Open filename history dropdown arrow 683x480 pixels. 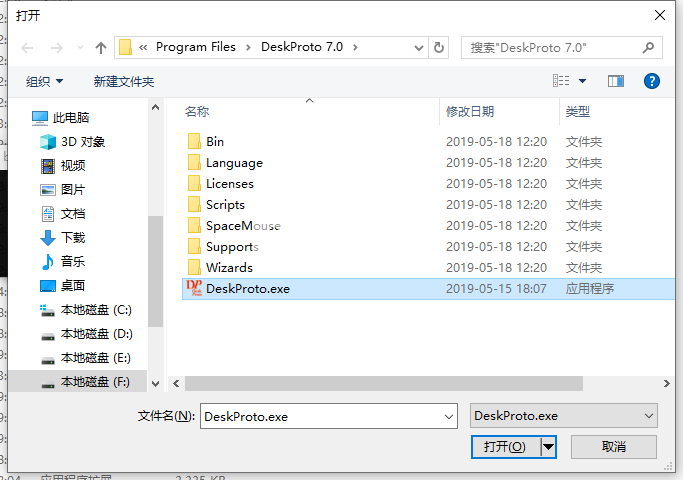point(449,416)
